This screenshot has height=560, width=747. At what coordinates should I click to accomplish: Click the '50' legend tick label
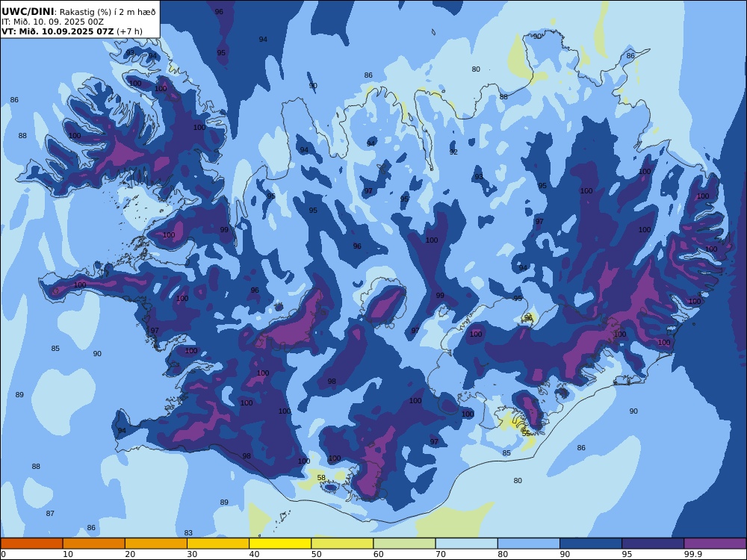pos(316,554)
